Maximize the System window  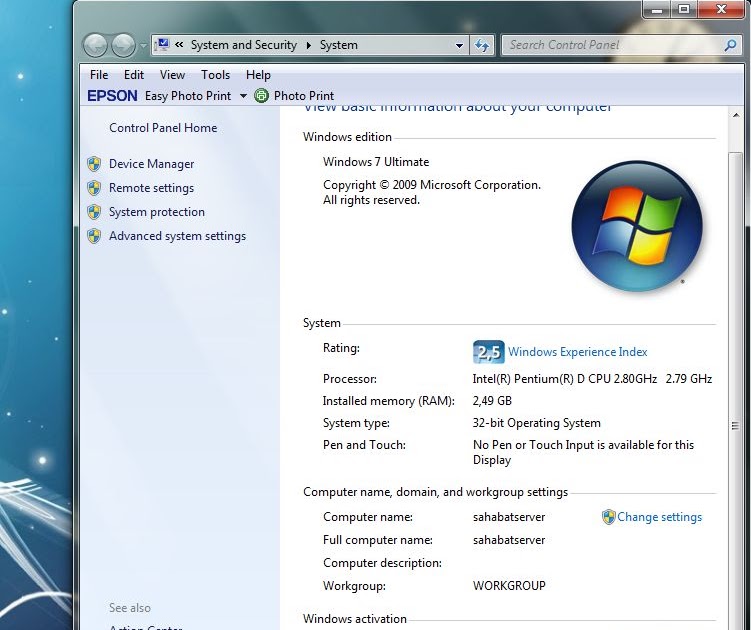click(x=684, y=9)
